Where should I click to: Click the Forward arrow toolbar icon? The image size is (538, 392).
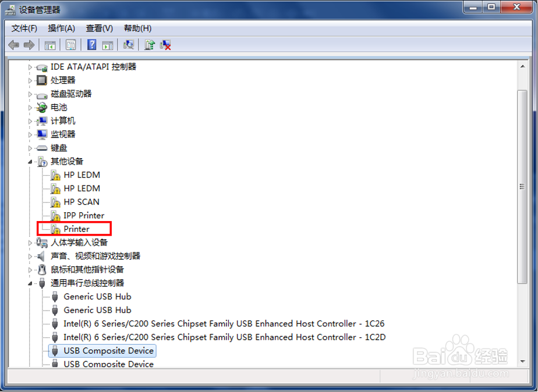(x=29, y=45)
